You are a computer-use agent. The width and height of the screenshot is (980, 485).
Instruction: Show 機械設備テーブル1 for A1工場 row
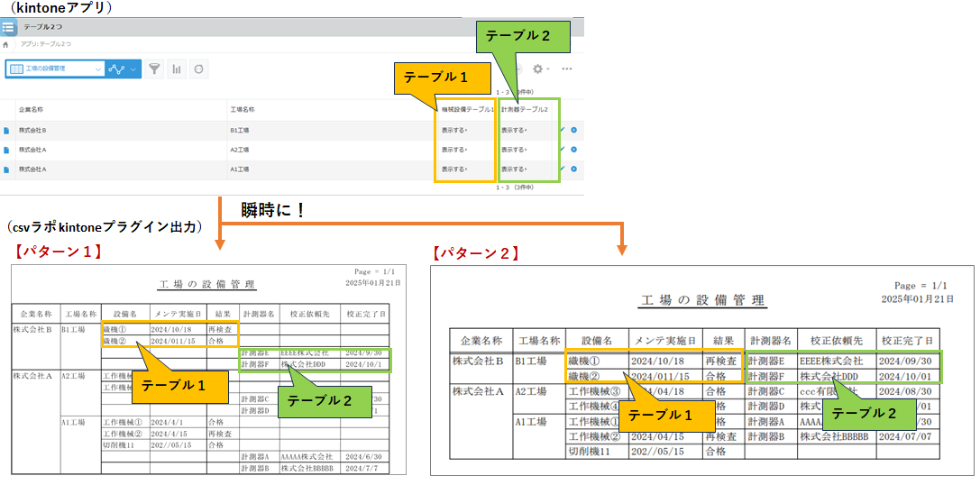coord(454,169)
